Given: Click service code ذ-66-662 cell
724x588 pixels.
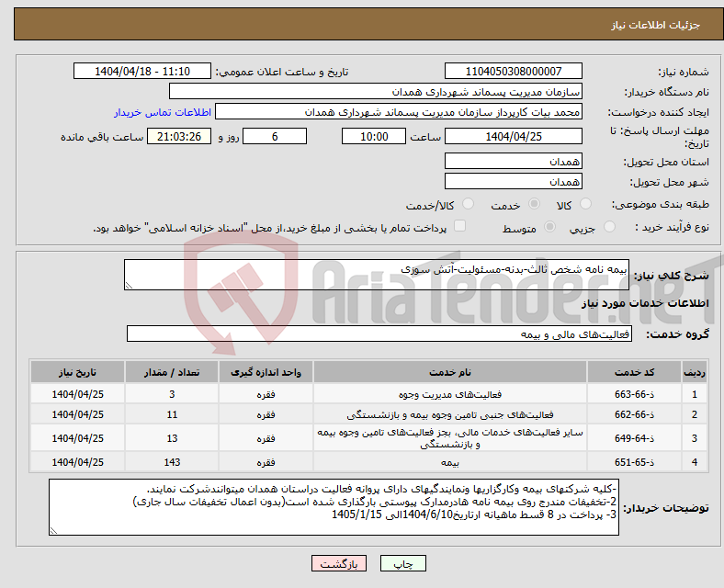Looking at the screenshot, I should [635, 414].
